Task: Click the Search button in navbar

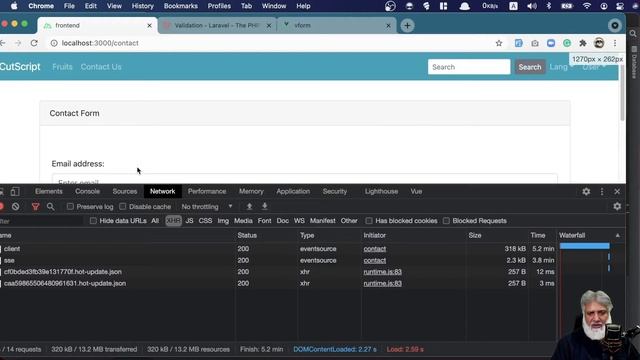Action: coord(530,67)
